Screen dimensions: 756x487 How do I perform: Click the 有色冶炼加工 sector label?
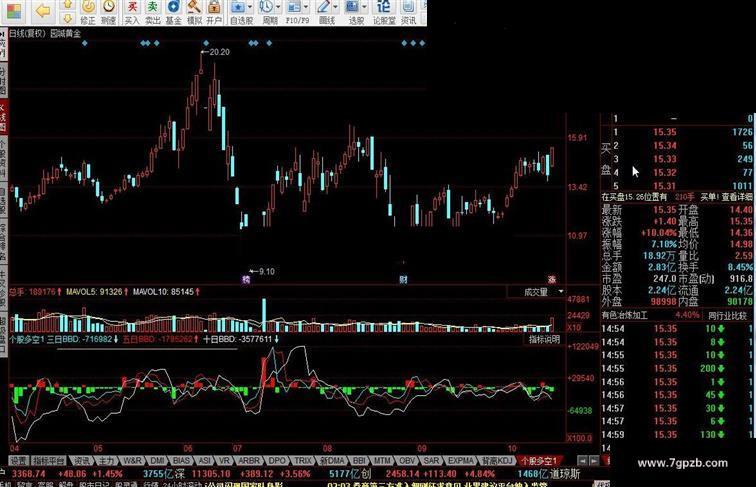[625, 315]
